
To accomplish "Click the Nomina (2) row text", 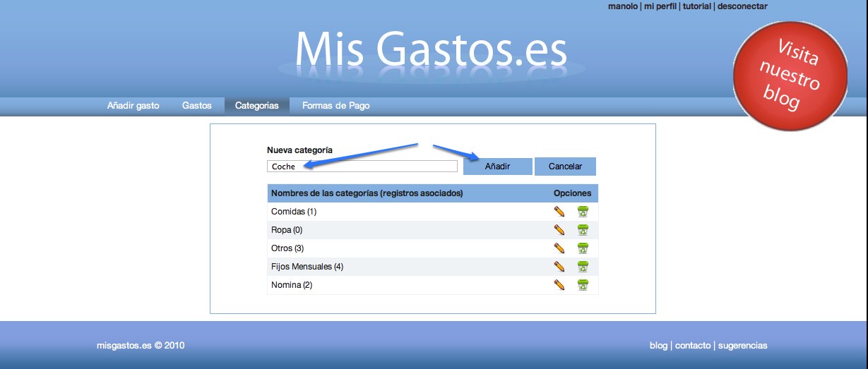I will click(x=292, y=284).
